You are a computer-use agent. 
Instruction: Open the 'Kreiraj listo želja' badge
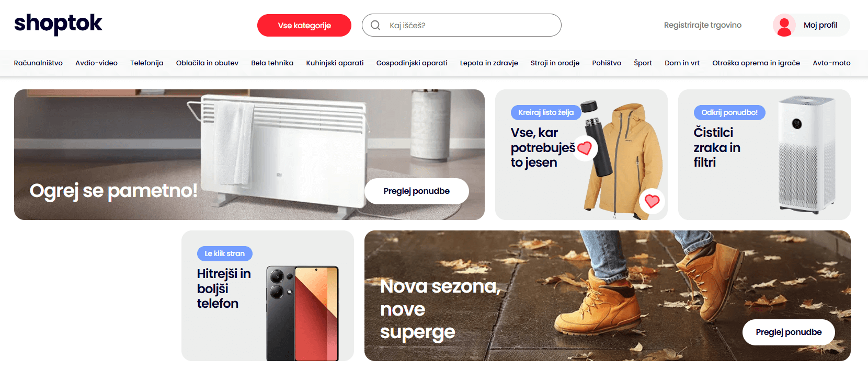click(x=546, y=112)
